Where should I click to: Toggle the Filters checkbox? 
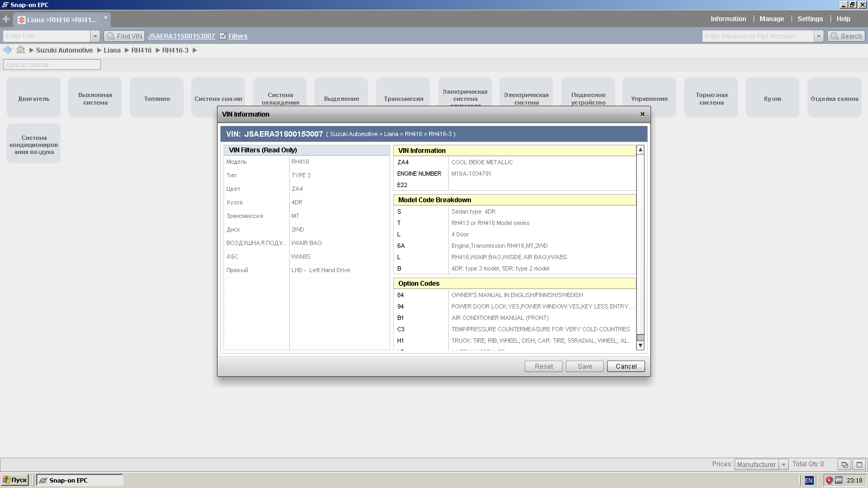tap(222, 36)
